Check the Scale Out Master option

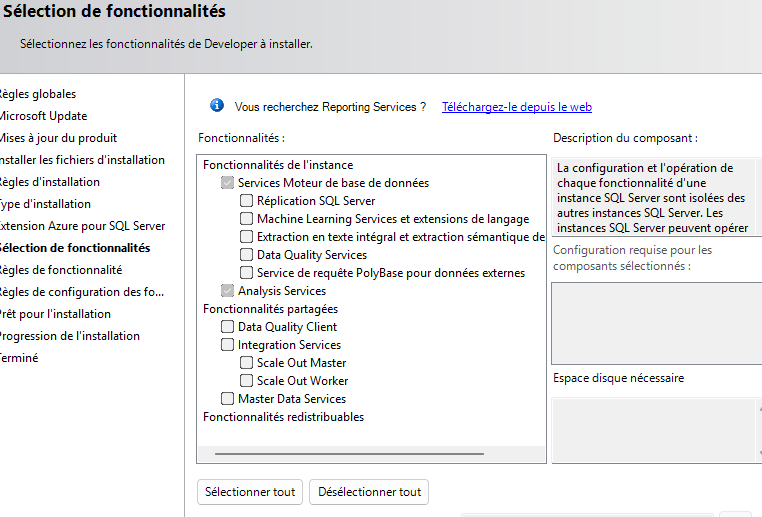(x=247, y=363)
